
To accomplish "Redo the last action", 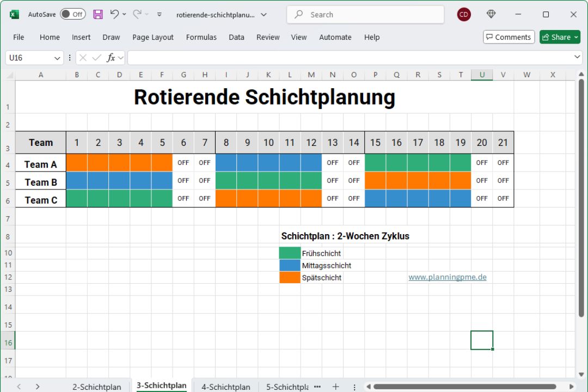I will 136,15.
